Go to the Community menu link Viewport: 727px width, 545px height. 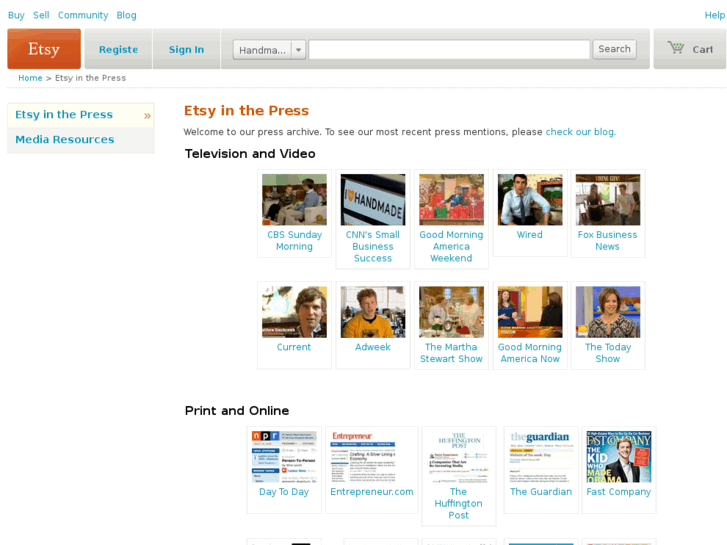[x=83, y=15]
